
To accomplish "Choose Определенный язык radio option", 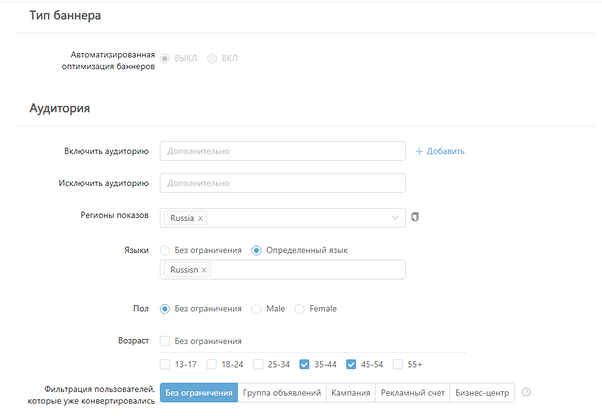I will point(256,251).
